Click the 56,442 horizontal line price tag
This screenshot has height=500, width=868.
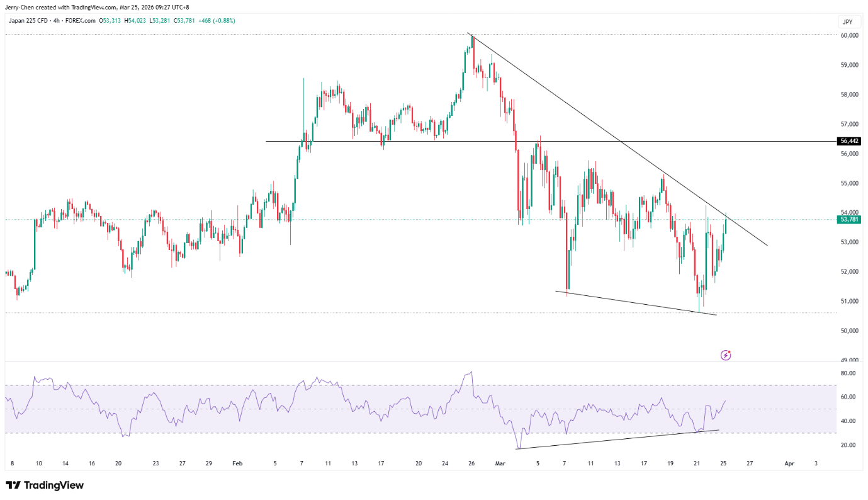click(x=848, y=141)
